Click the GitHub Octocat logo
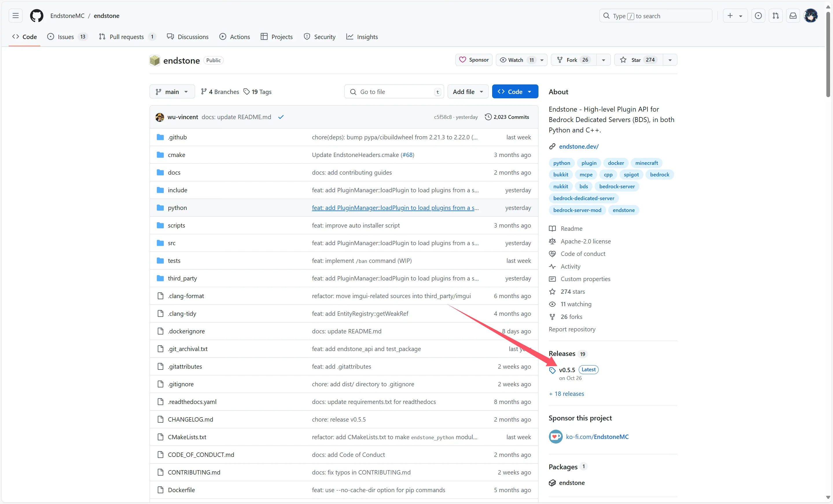 36,16
